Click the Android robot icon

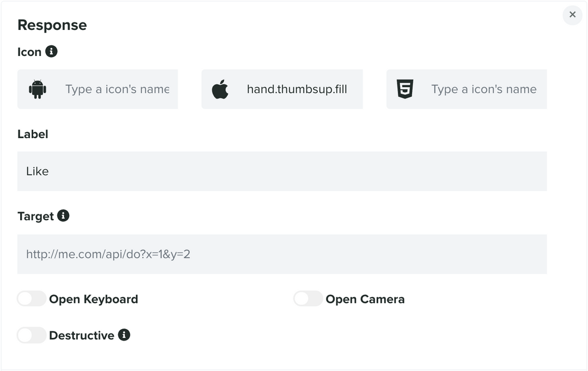click(x=38, y=89)
